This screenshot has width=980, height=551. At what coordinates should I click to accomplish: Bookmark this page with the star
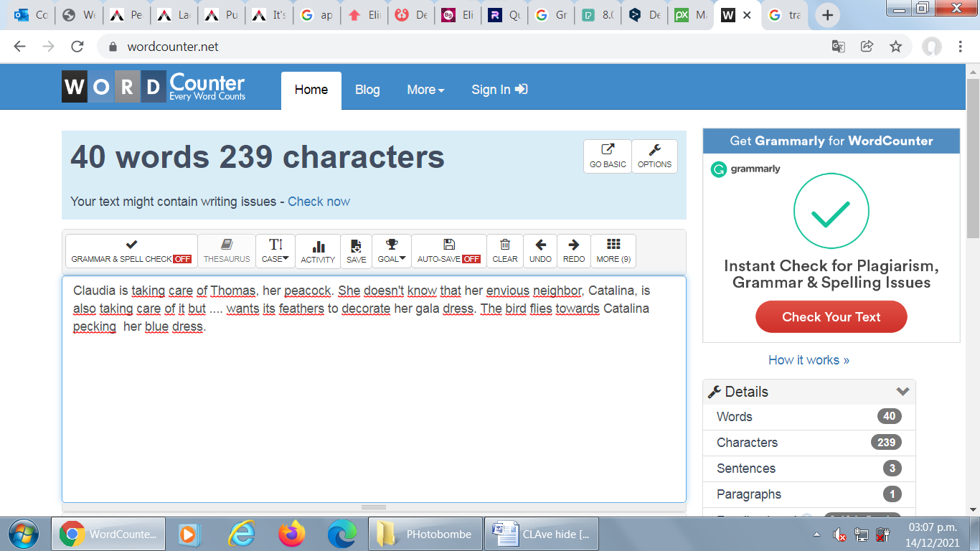pos(895,47)
